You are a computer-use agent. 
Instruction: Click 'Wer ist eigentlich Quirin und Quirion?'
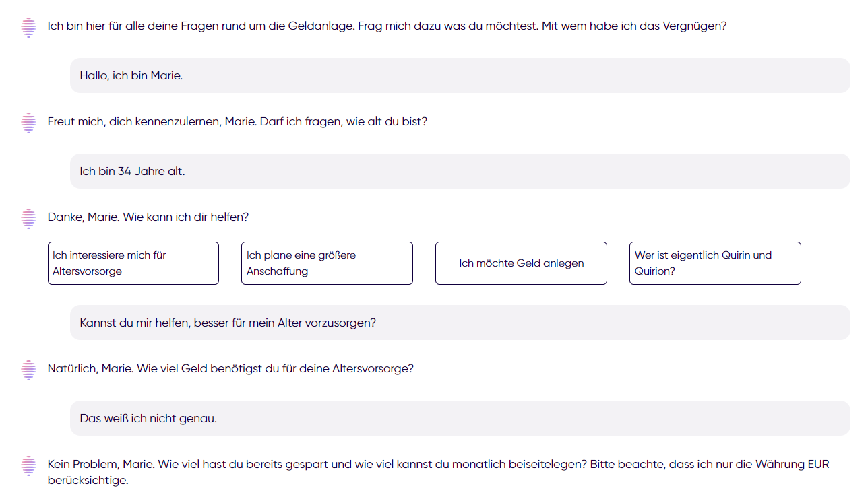point(715,263)
